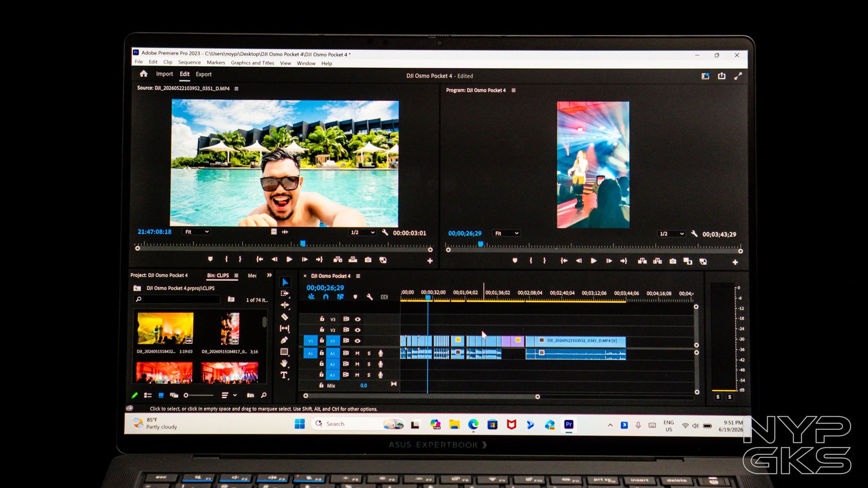Image resolution: width=868 pixels, height=488 pixels.
Task: Click Extract button in Program monitor
Action: [658, 261]
